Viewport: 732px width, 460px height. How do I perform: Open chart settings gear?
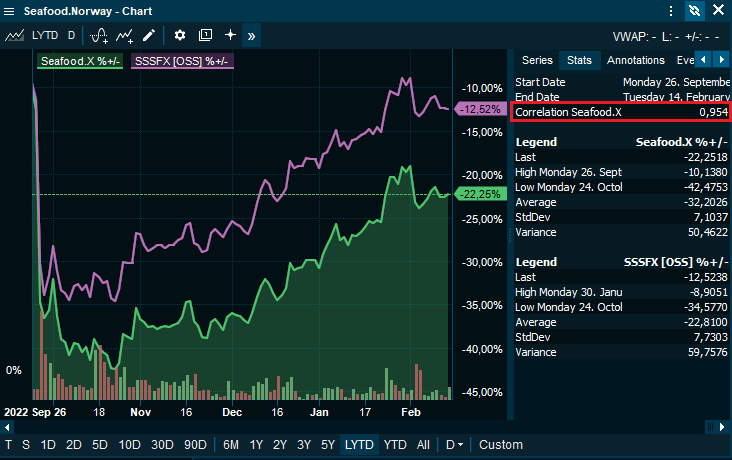point(180,35)
